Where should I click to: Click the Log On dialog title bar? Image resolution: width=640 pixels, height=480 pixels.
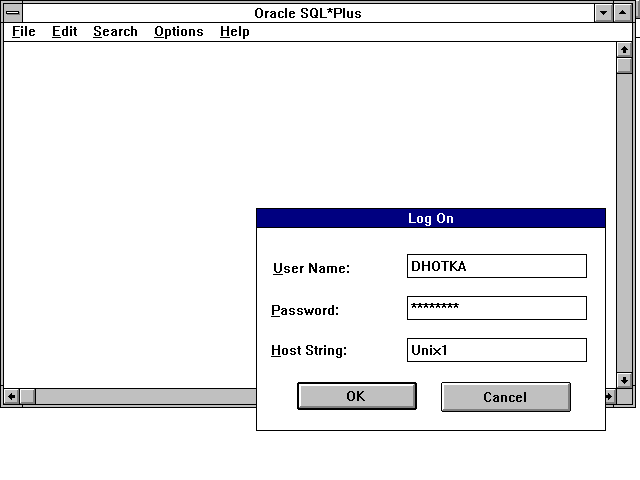(x=430, y=218)
